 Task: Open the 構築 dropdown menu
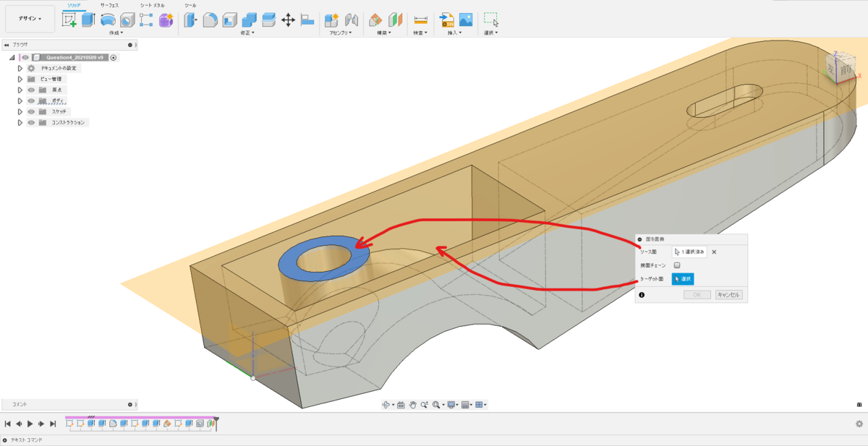[383, 33]
